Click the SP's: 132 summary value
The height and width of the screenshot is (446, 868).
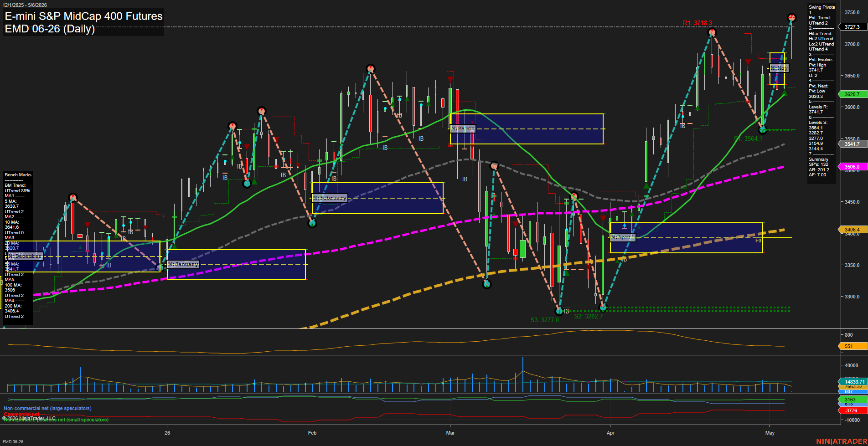click(818, 164)
